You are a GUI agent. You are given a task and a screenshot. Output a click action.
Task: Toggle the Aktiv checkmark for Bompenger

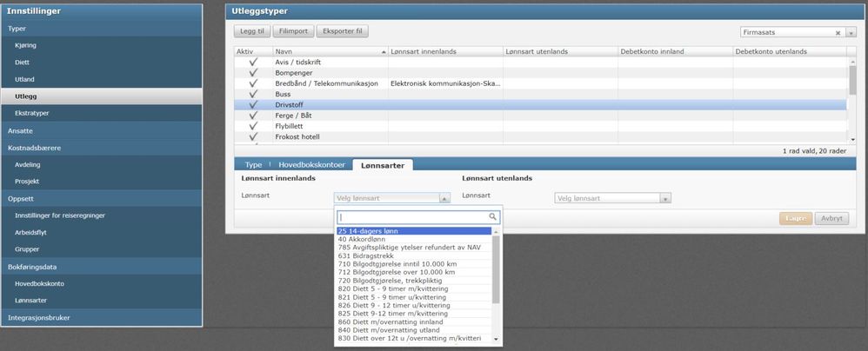254,73
